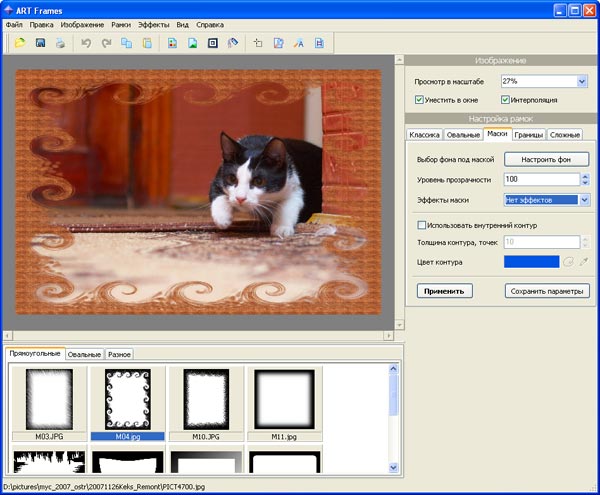Click the Print icon in the toolbar
The width and height of the screenshot is (600, 495).
60,43
